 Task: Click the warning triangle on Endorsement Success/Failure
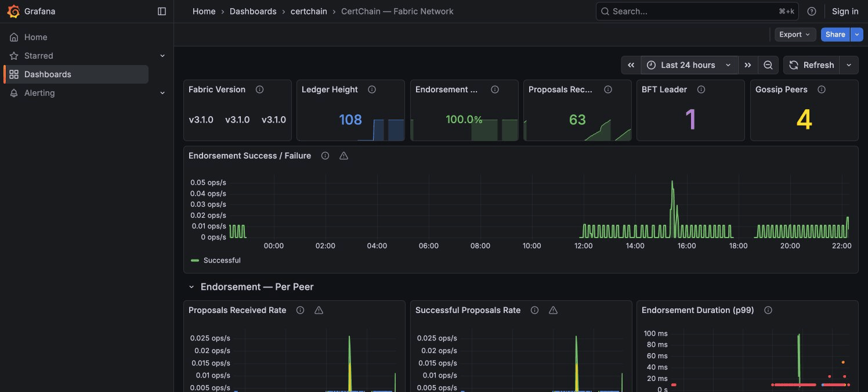tap(343, 156)
